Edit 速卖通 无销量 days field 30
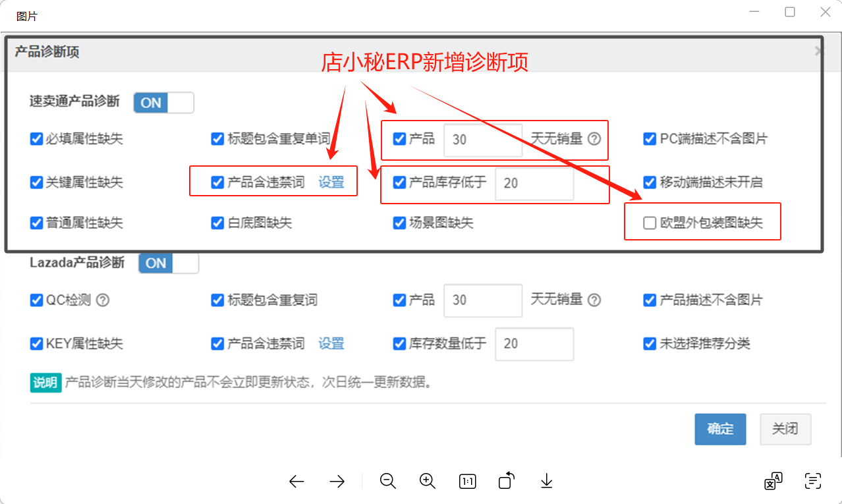This screenshot has width=842, height=504. [483, 140]
